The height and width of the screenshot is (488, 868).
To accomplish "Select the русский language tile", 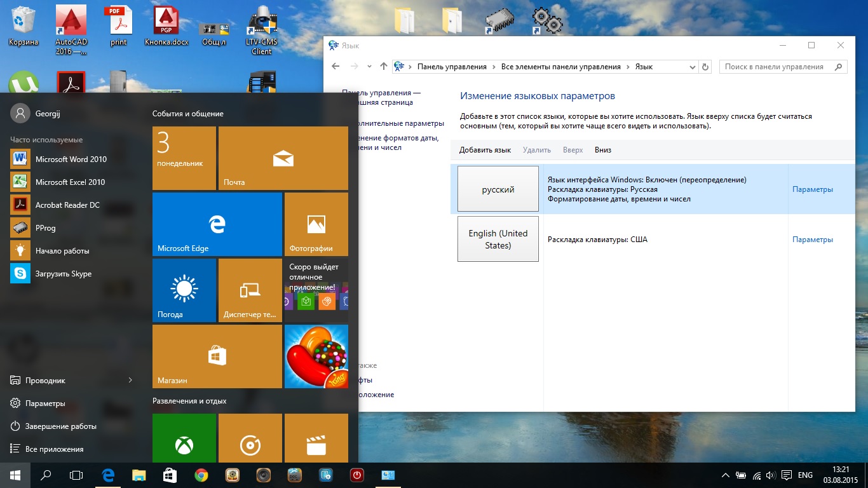I will 498,189.
